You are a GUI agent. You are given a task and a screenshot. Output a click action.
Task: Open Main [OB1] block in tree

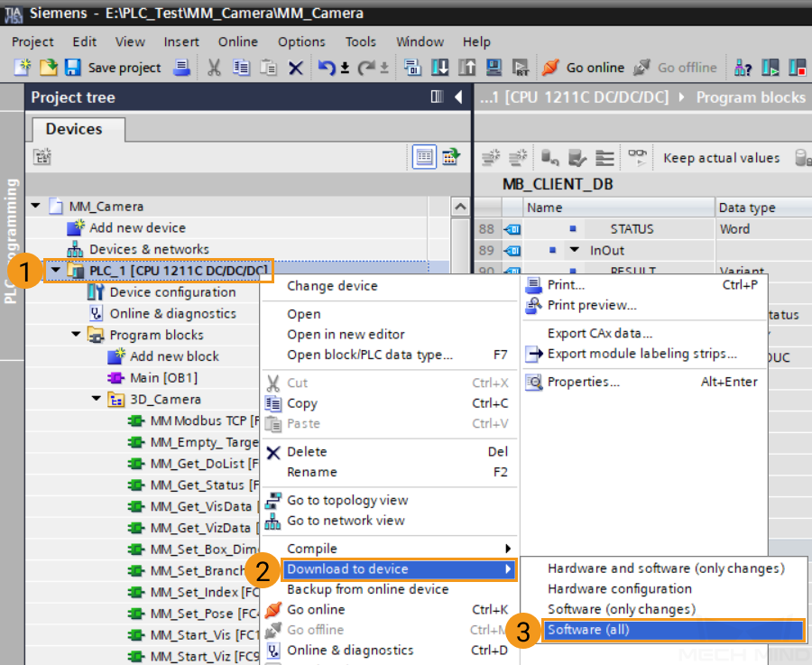[x=163, y=377]
